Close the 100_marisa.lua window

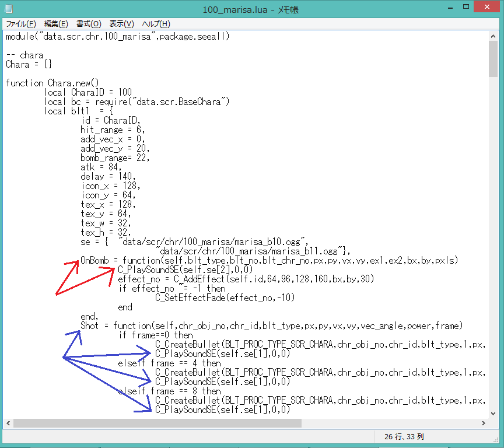coord(487,7)
